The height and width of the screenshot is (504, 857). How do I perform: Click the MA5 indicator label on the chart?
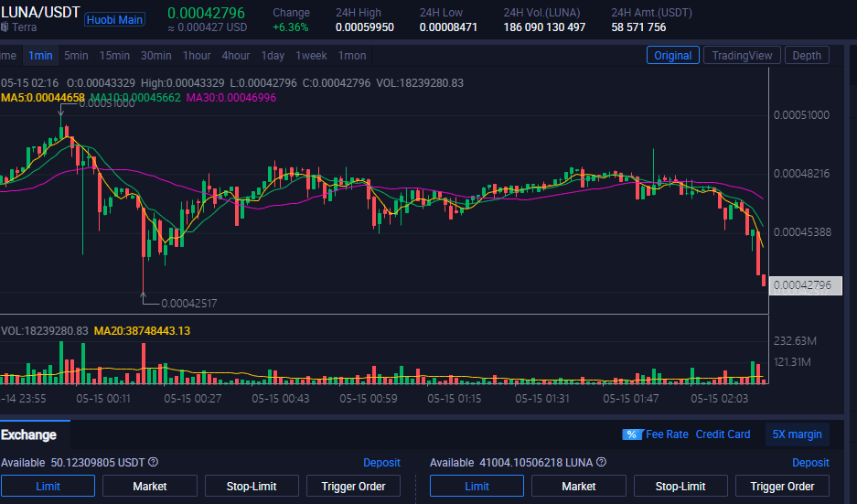pyautogui.click(x=43, y=98)
